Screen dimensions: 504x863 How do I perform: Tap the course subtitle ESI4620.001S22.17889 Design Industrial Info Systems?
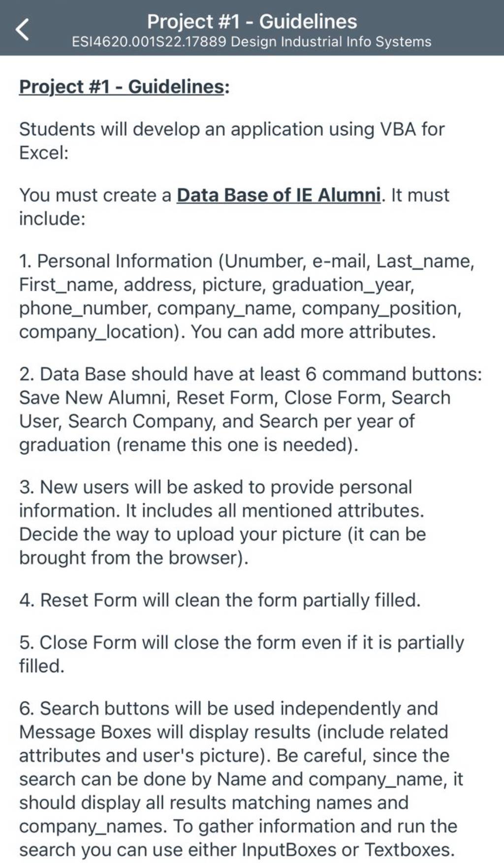[252, 42]
